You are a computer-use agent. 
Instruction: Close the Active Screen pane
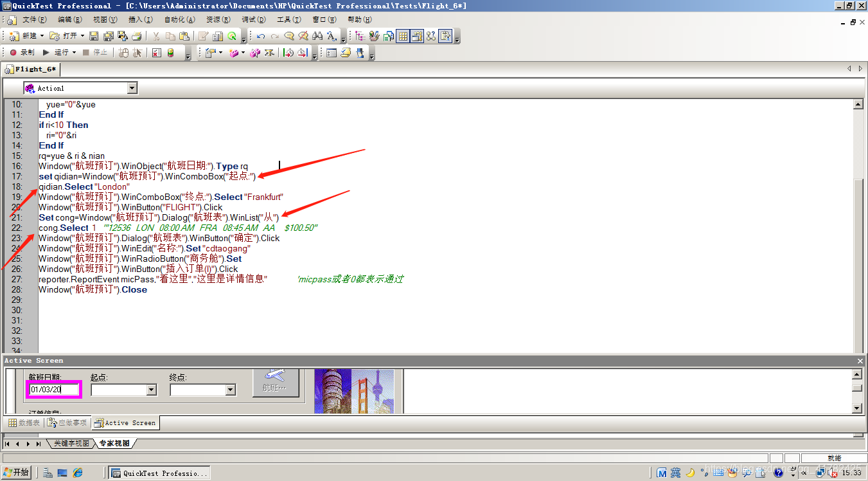click(x=860, y=361)
